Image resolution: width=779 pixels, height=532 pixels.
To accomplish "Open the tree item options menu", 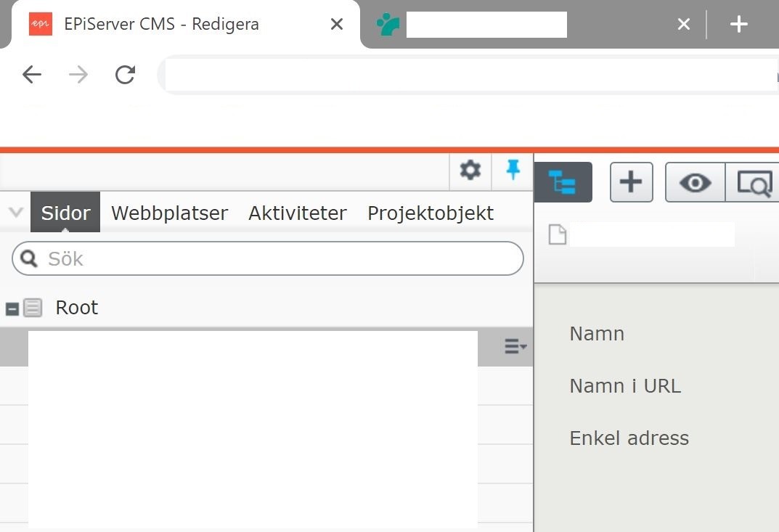I will [x=515, y=347].
